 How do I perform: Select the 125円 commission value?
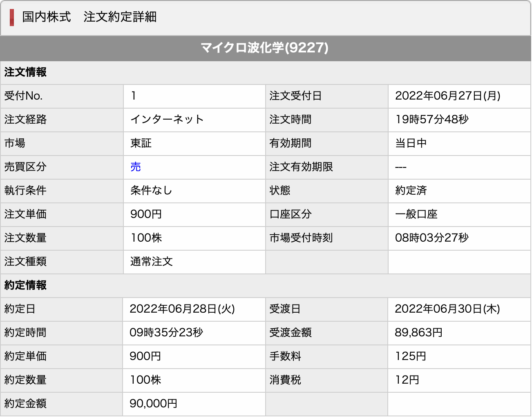(x=411, y=356)
